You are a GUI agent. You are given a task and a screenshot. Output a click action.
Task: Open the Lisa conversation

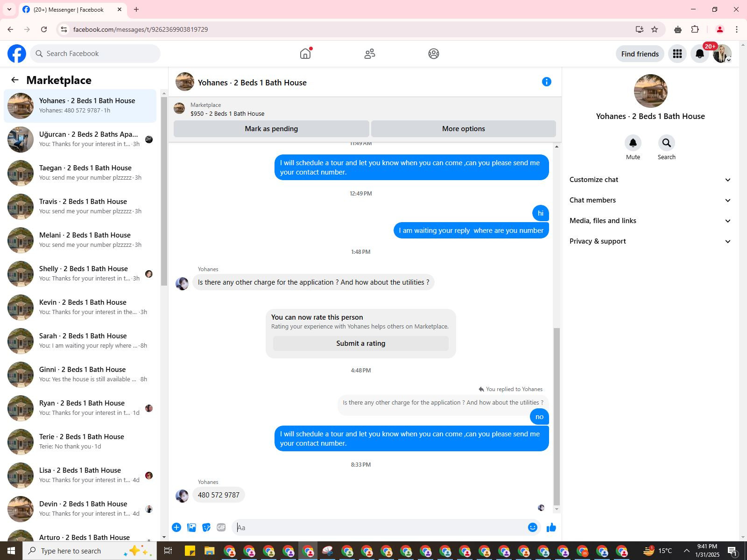tap(80, 476)
